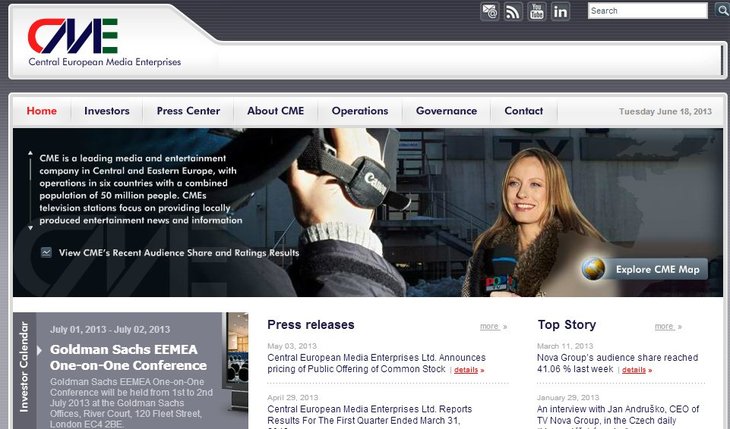This screenshot has height=429, width=730.
Task: Click the Press releases heading
Action: click(x=311, y=325)
